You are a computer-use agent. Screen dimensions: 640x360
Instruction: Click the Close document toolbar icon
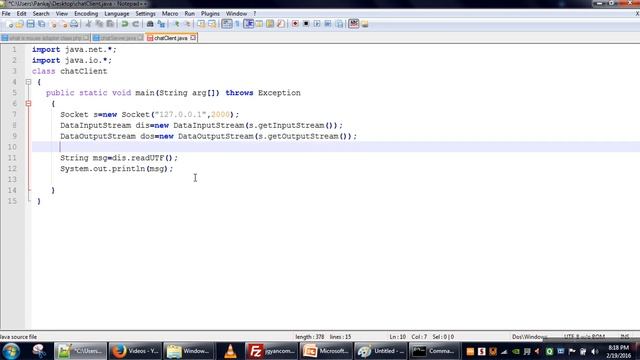click(x=53, y=24)
